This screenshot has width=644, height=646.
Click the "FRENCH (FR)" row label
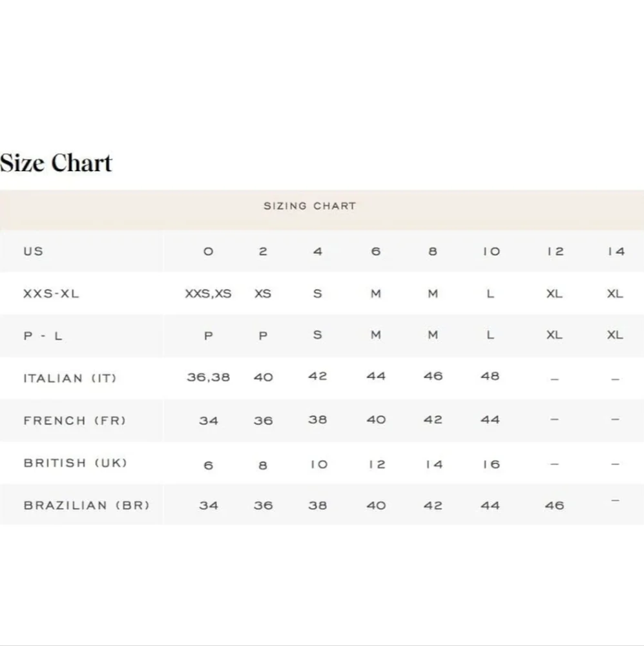coord(74,421)
